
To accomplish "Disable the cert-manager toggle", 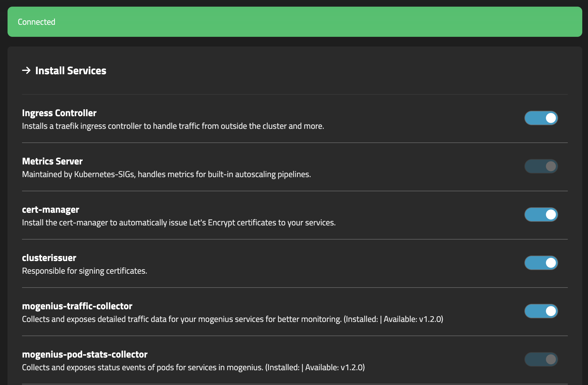I will tap(541, 215).
